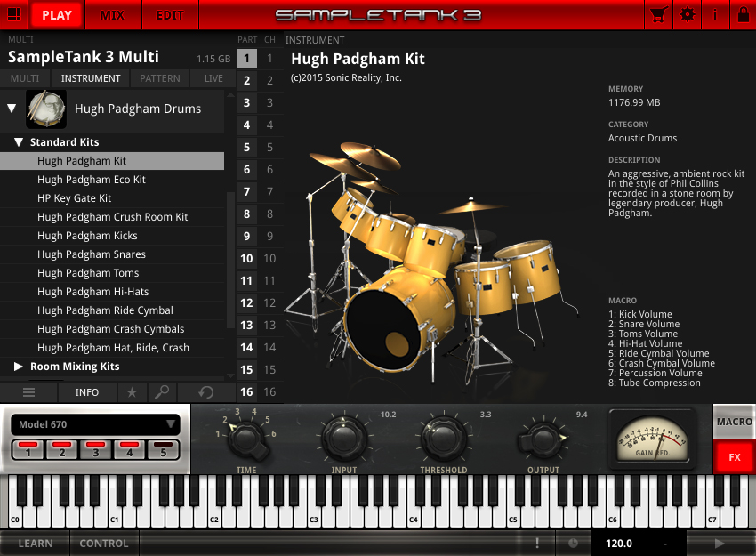Toggle the metronome clock icon
The height and width of the screenshot is (556, 756).
click(573, 543)
